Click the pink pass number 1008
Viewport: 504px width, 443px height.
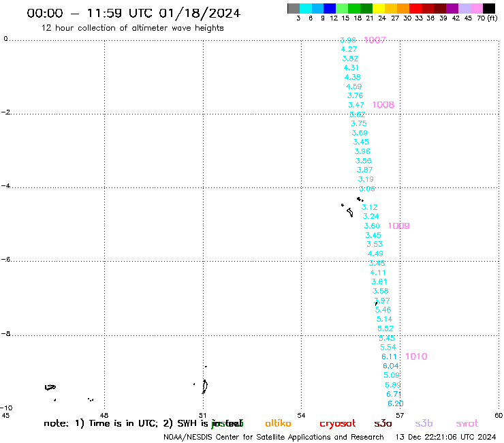[x=383, y=105]
